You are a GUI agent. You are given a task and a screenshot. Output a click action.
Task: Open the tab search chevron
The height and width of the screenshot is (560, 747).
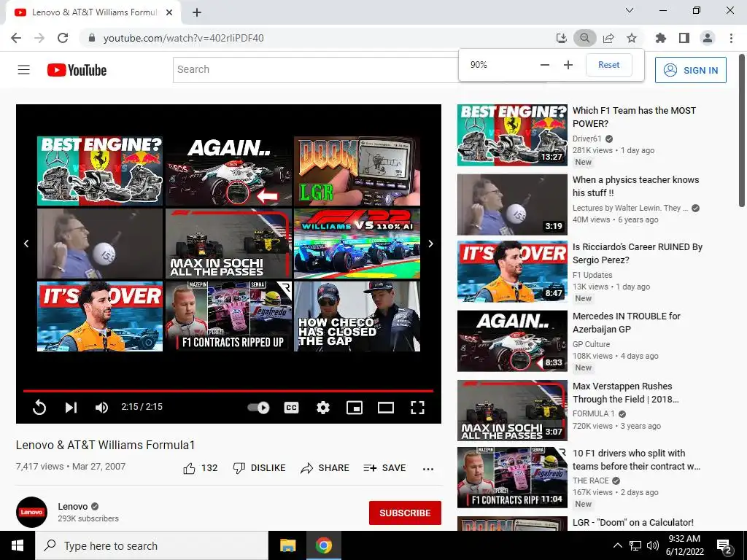coord(630,10)
